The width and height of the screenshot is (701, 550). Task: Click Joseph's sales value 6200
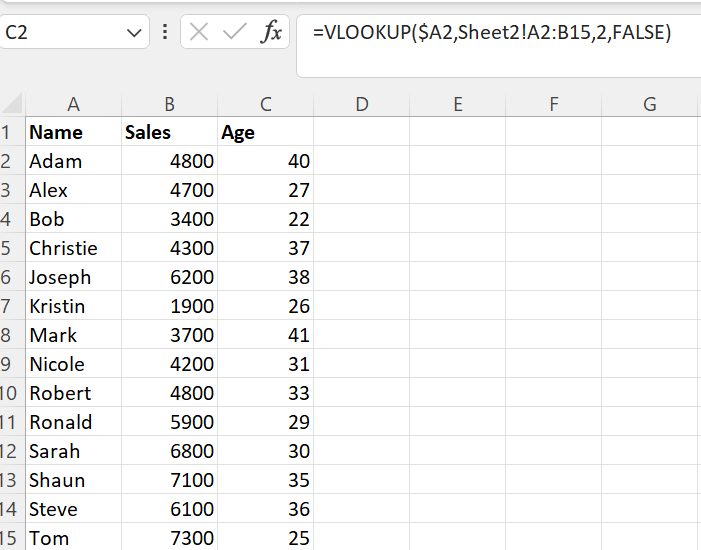[169, 276]
